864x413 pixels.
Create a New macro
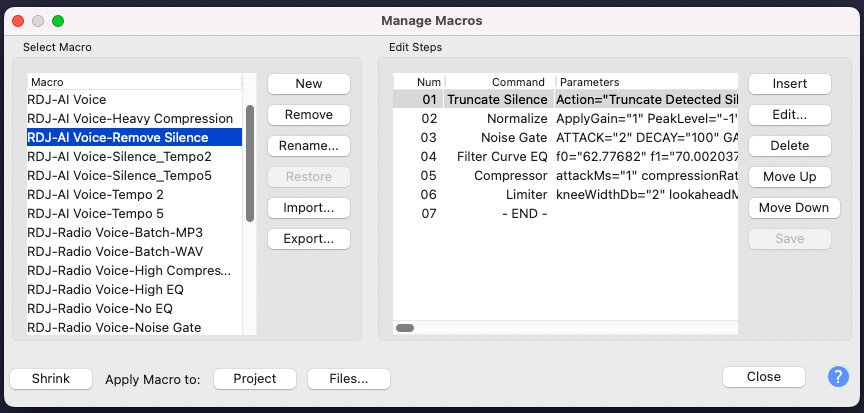point(308,83)
